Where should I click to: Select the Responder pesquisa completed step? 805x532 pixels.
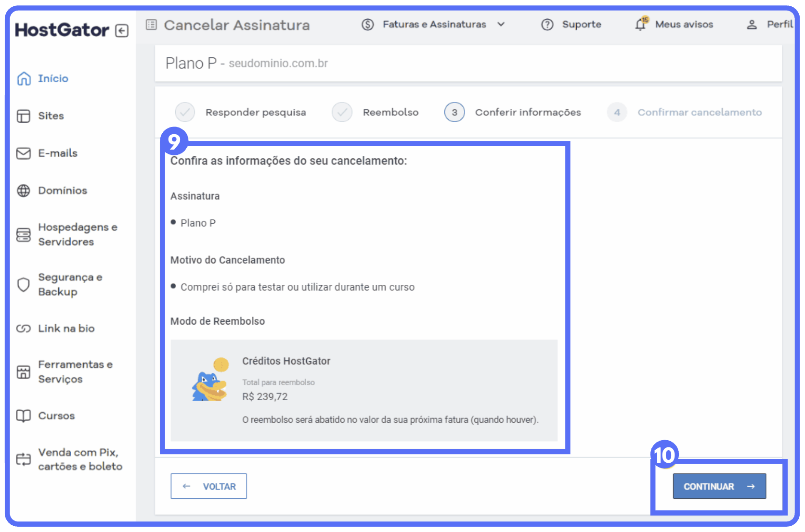(x=185, y=112)
